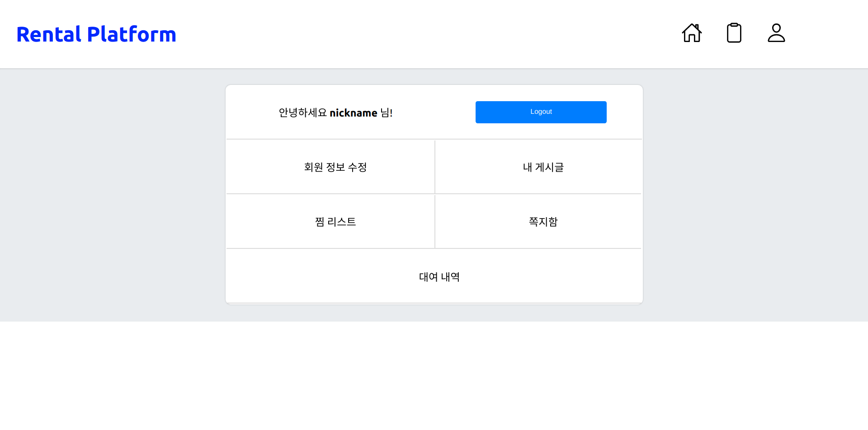View posts list using the clipboard icon
868x430 pixels.
click(x=734, y=33)
